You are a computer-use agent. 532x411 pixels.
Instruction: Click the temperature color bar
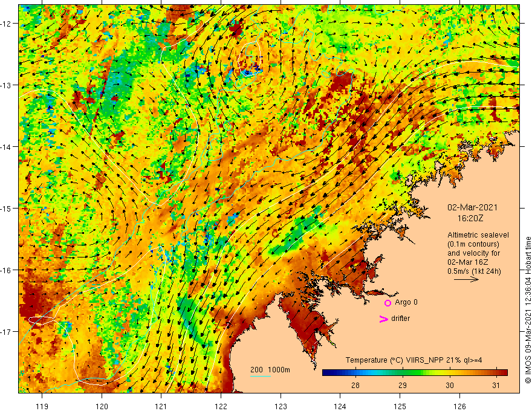point(415,373)
